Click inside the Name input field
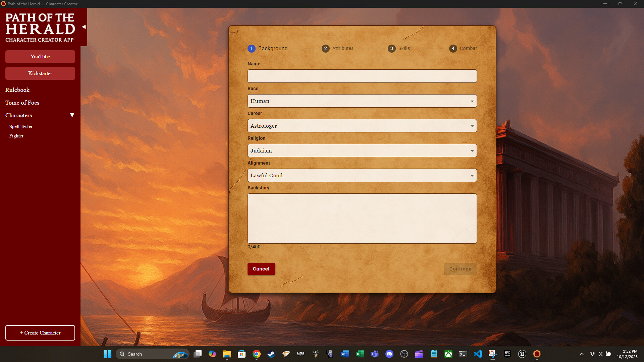This screenshot has height=362, width=644. coord(362,76)
